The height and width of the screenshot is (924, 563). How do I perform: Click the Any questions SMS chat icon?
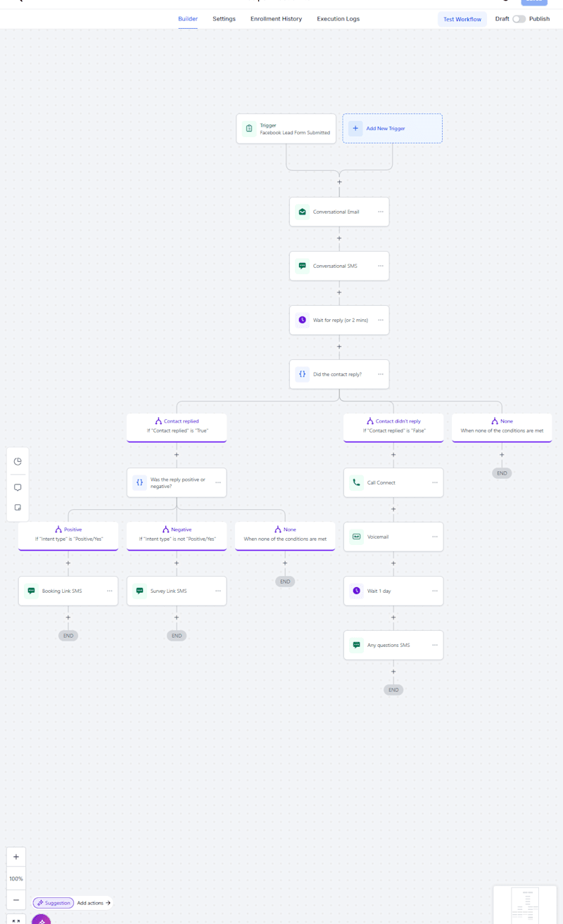(x=357, y=645)
